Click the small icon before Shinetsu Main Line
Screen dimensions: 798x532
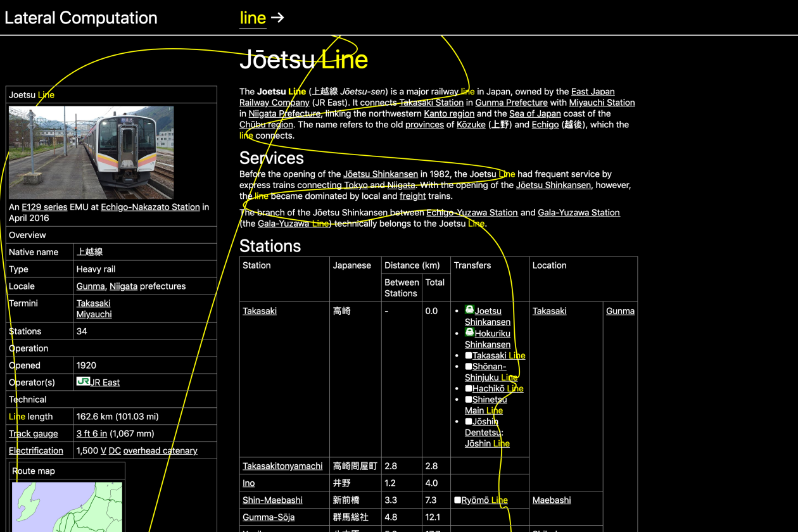pyautogui.click(x=469, y=399)
